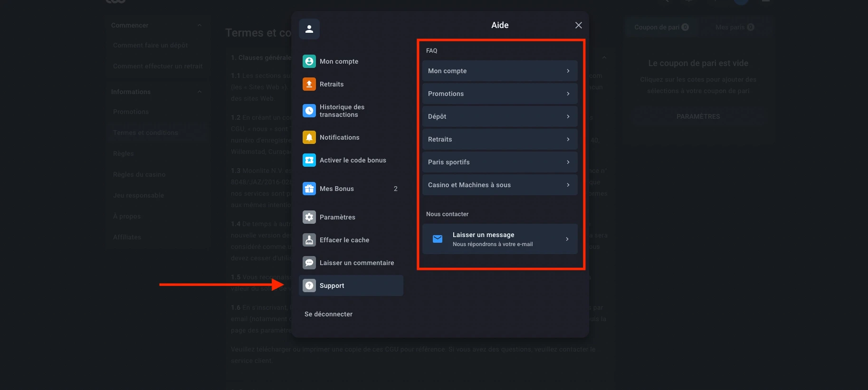
Task: Open Règles du casino in sidebar
Action: pyautogui.click(x=139, y=174)
